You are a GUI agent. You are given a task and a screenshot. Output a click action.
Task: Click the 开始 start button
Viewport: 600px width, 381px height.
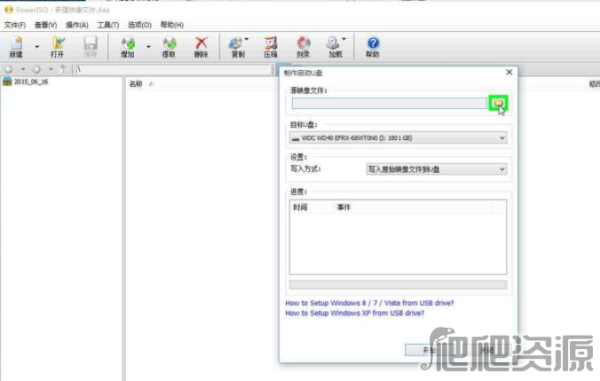428,350
